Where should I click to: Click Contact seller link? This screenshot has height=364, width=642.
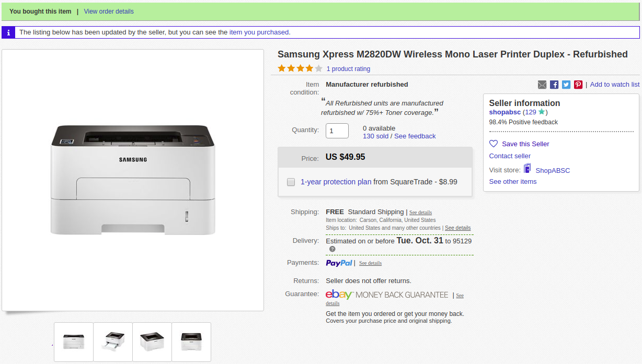tap(510, 156)
